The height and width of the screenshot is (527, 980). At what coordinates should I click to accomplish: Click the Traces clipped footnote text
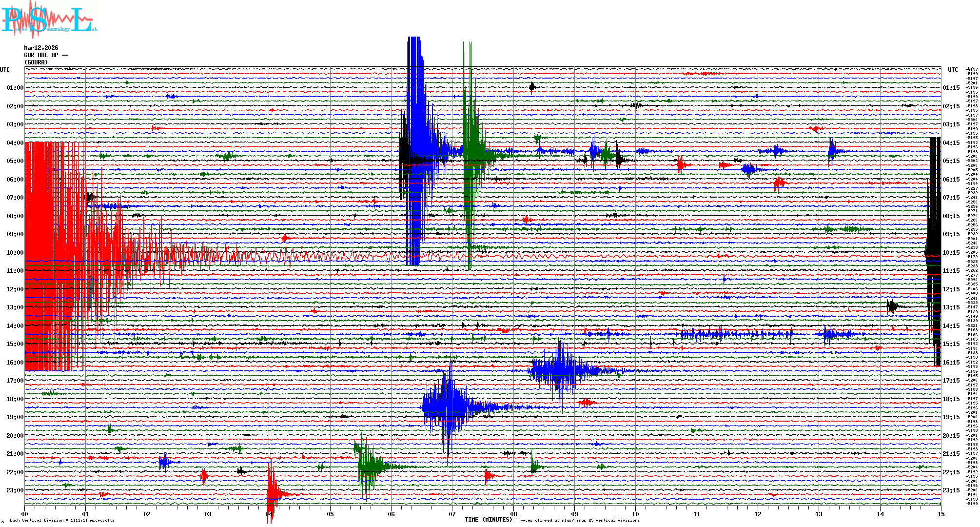coord(578,520)
